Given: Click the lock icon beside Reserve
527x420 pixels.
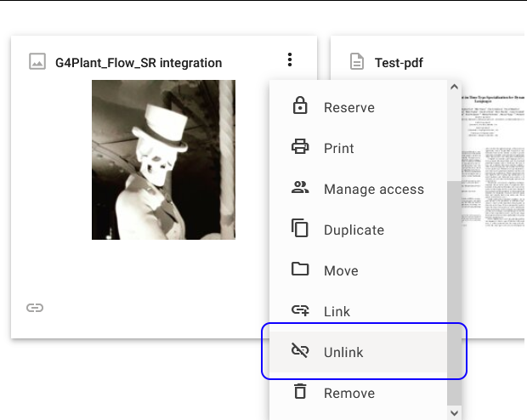Looking at the screenshot, I should (x=299, y=107).
